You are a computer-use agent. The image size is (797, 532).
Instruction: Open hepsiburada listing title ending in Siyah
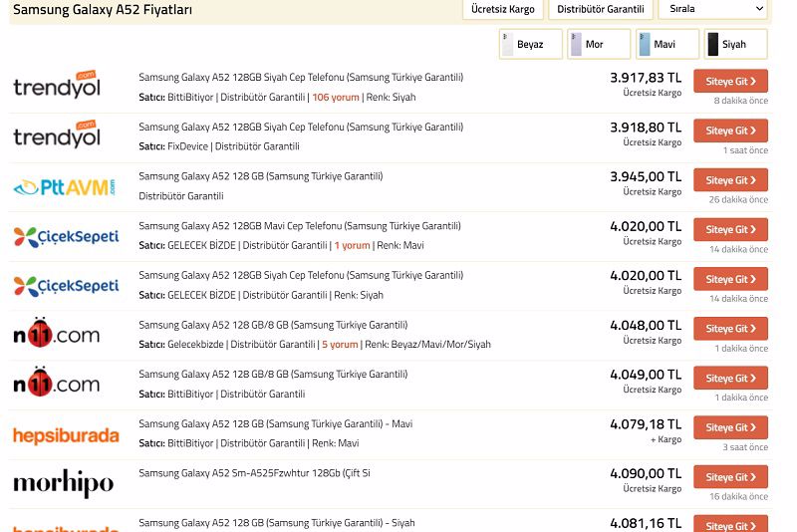pyautogui.click(x=277, y=523)
